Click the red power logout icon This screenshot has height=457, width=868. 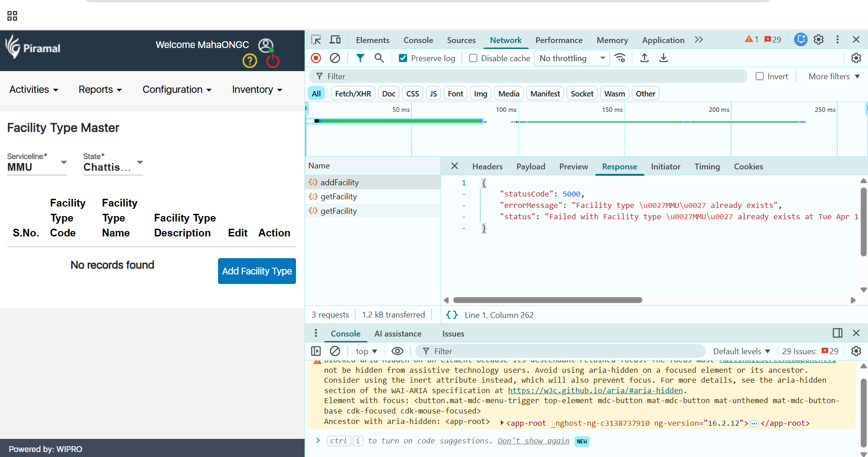pos(273,61)
